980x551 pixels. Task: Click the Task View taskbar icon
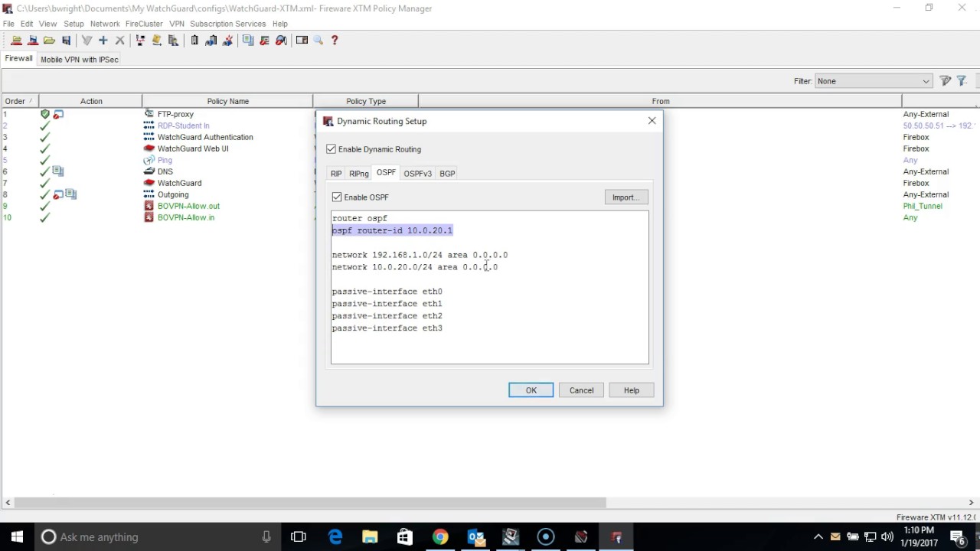click(299, 537)
